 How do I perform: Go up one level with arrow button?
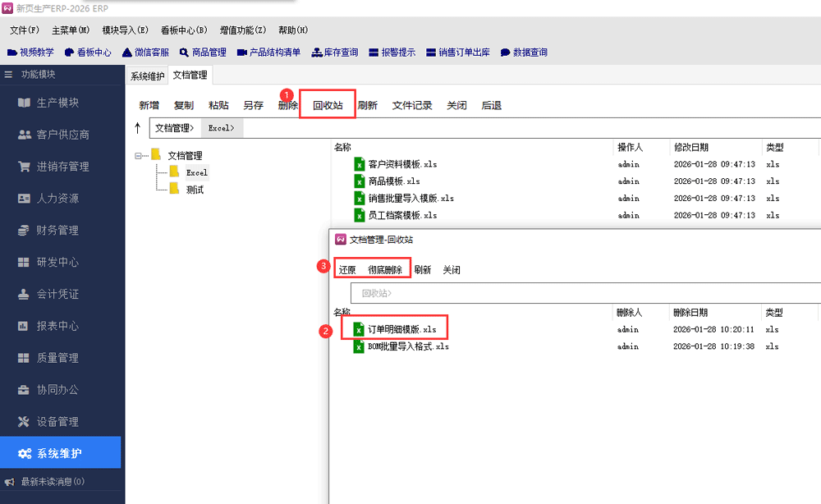pos(138,128)
